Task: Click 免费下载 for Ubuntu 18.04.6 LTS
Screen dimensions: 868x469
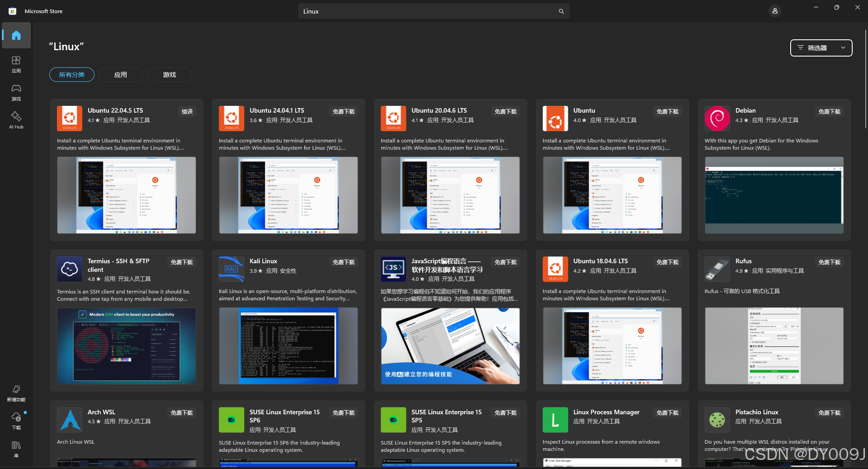Action: 667,262
